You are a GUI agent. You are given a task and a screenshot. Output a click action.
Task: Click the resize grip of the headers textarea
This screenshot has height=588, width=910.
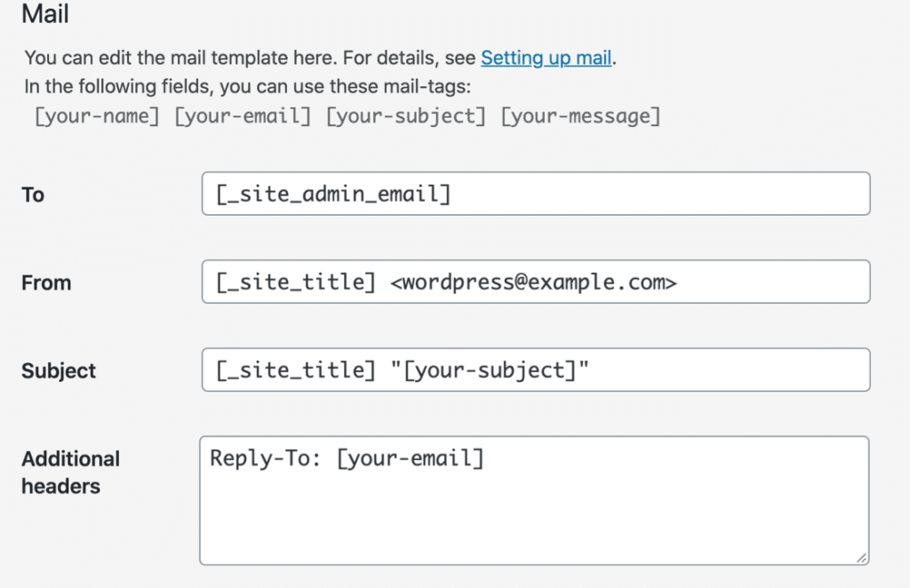point(863,556)
